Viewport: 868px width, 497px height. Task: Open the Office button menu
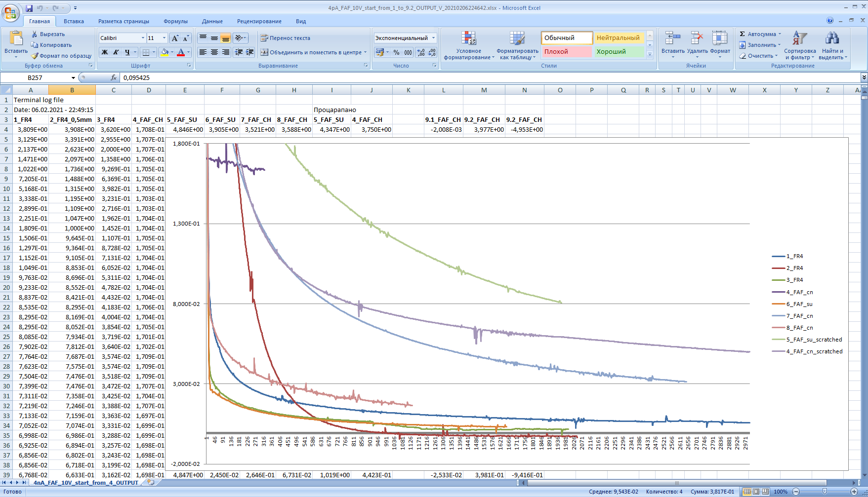(x=10, y=12)
